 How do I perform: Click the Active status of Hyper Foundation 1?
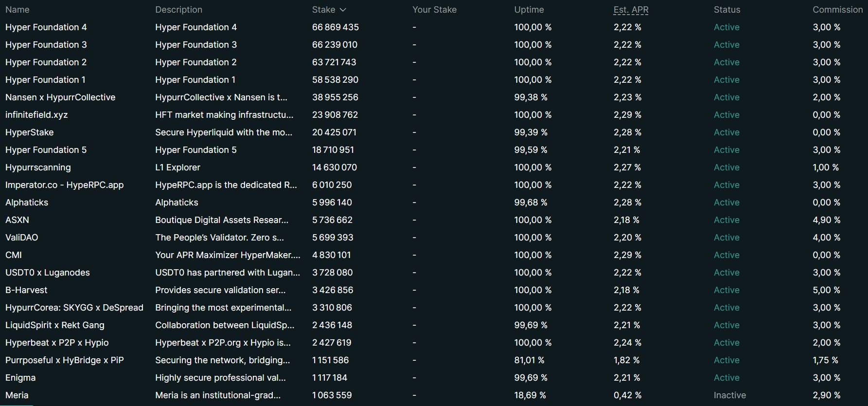tap(726, 79)
